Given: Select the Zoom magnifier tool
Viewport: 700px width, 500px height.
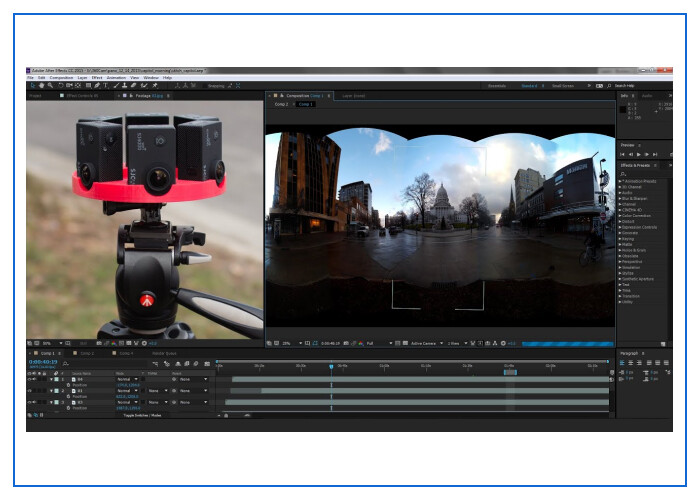Looking at the screenshot, I should (x=50, y=85).
